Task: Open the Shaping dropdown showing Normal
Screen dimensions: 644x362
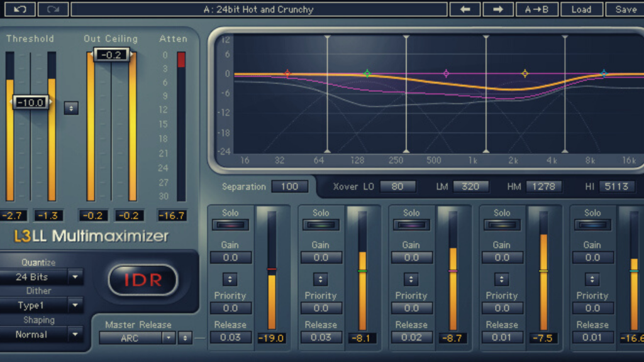Action: 41,334
